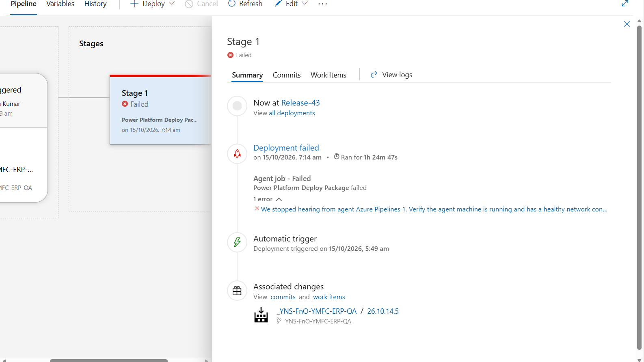Open the more options ellipsis menu
Image resolution: width=644 pixels, height=362 pixels.
[322, 4]
